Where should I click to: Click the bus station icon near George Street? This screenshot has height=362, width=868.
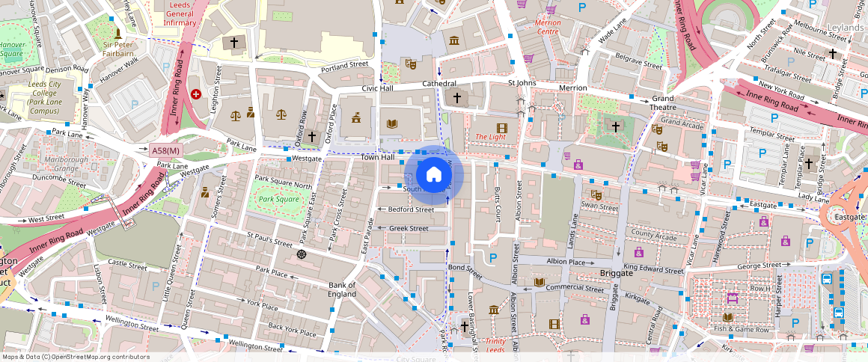(827, 278)
